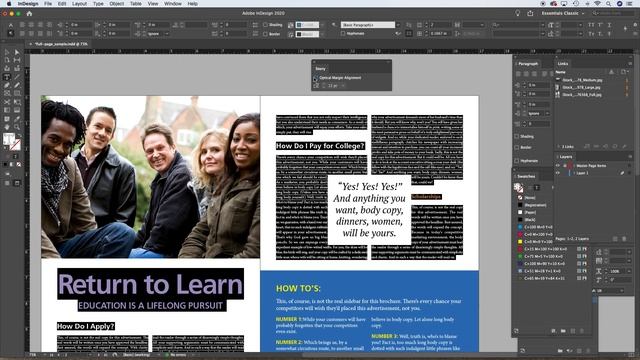Select the Pencil tool
The image size is (640, 360).
click(17, 85)
